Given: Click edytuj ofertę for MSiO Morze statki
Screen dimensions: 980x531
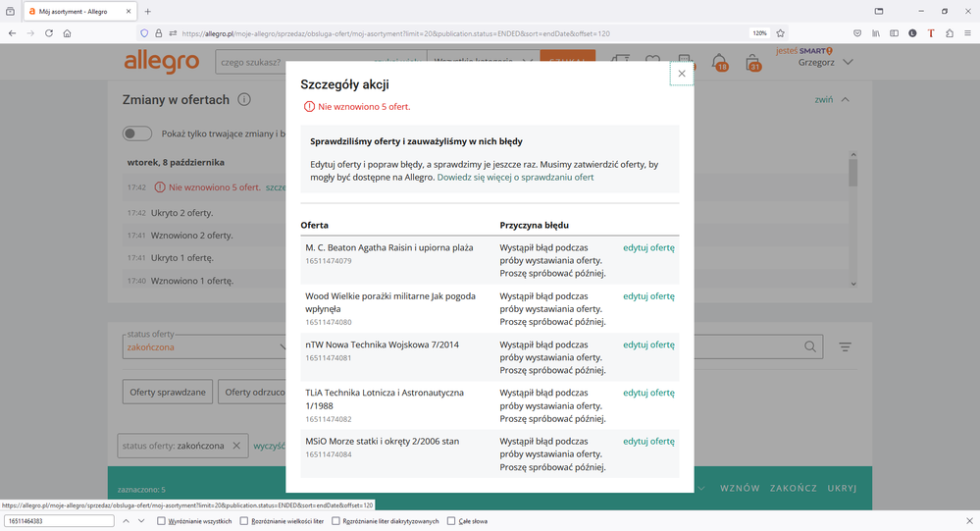Looking at the screenshot, I should coord(648,441).
